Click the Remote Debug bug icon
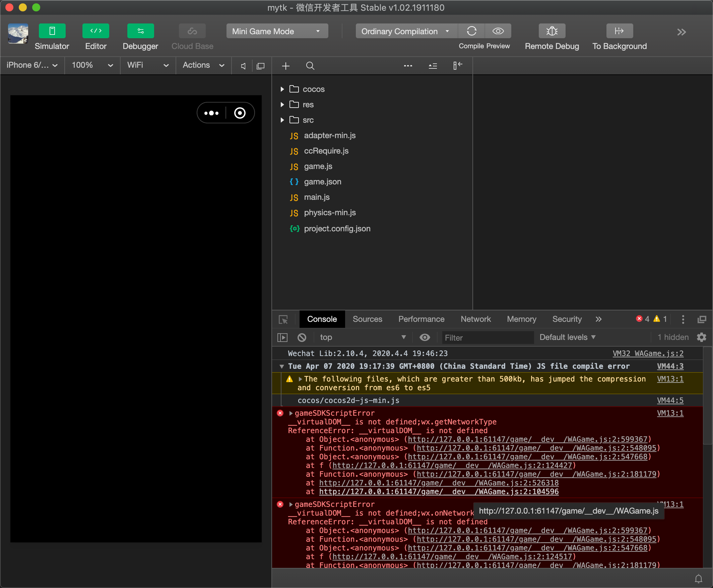This screenshot has height=588, width=713. click(552, 31)
